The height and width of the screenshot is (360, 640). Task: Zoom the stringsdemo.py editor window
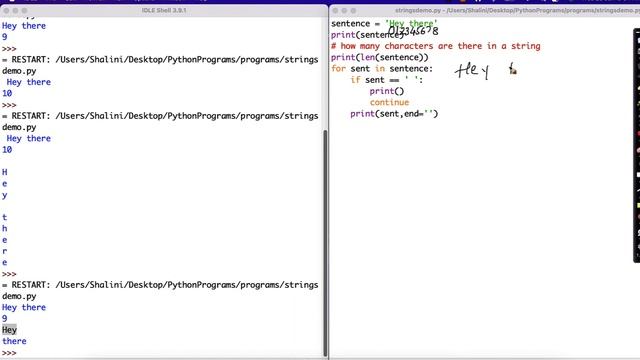coord(353,11)
